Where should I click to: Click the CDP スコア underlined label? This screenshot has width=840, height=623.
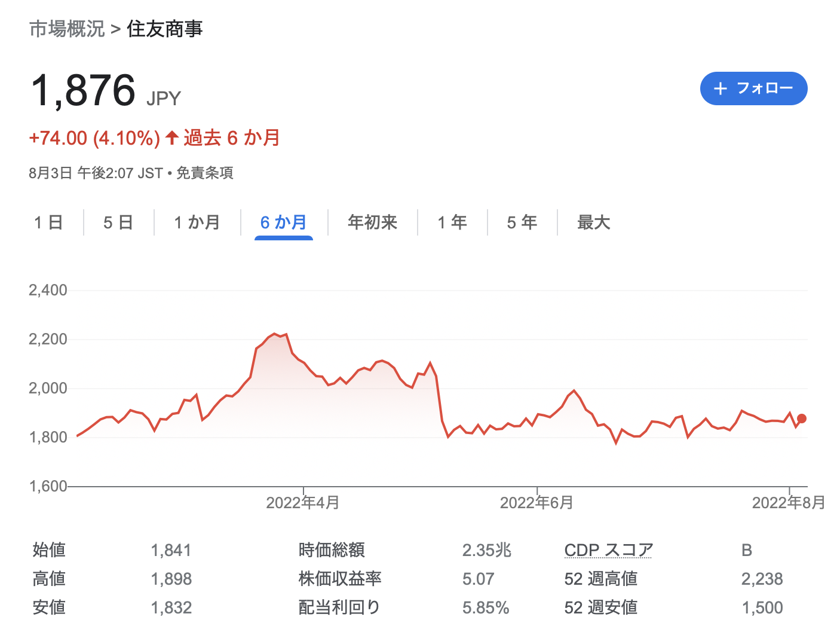coord(609,550)
